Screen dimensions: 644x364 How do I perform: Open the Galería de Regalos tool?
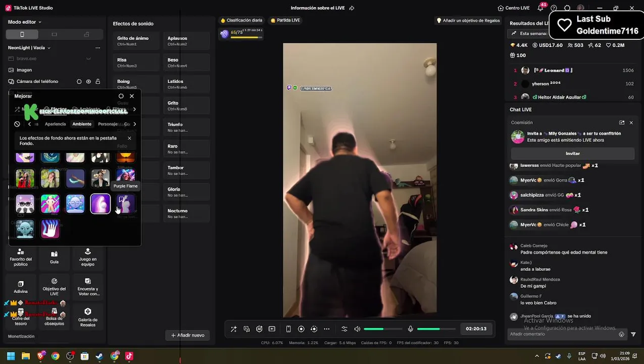tap(88, 317)
